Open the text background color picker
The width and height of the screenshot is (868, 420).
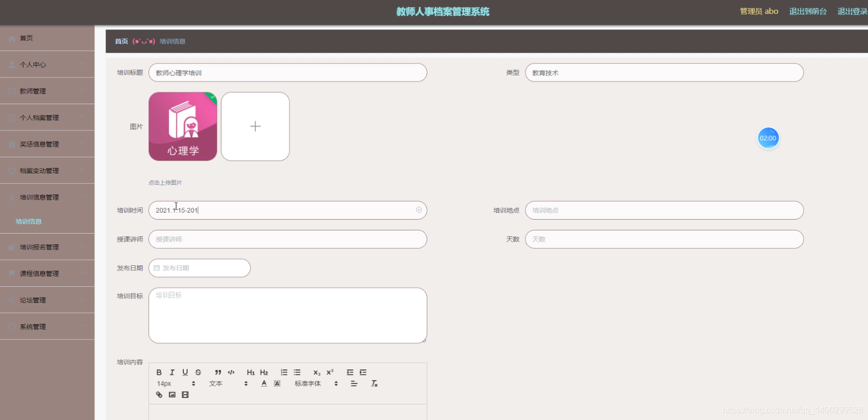[277, 384]
